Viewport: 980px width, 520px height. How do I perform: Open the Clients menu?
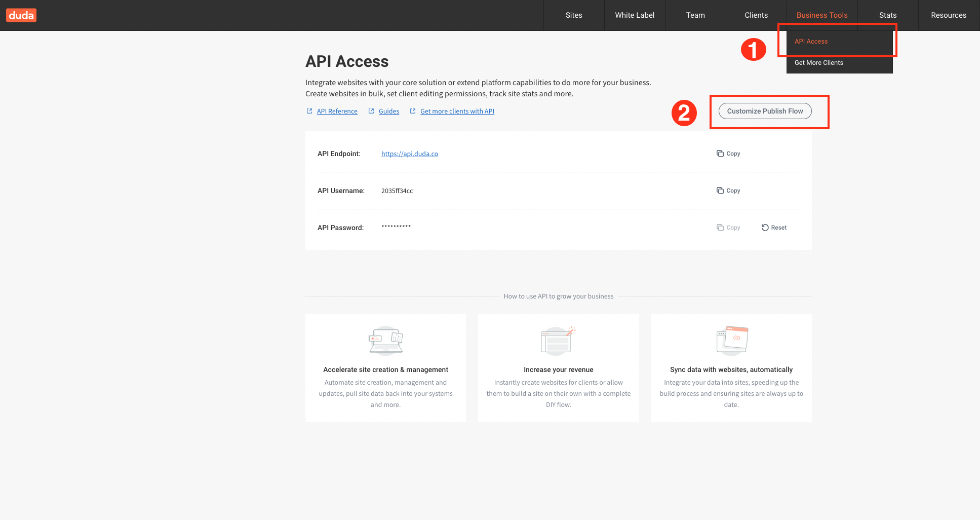pos(756,15)
